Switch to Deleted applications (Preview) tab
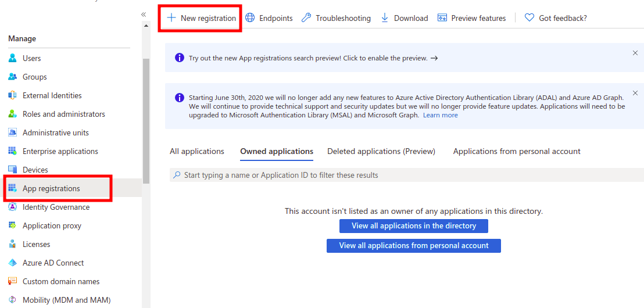 pos(381,151)
